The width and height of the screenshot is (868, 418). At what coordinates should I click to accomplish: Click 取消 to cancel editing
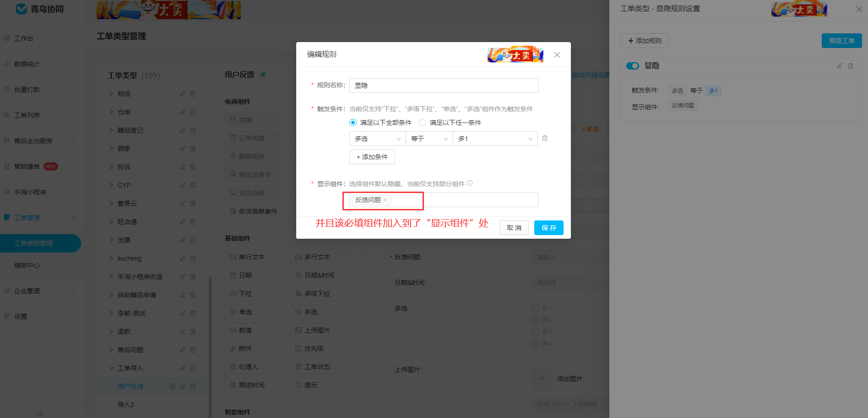514,228
